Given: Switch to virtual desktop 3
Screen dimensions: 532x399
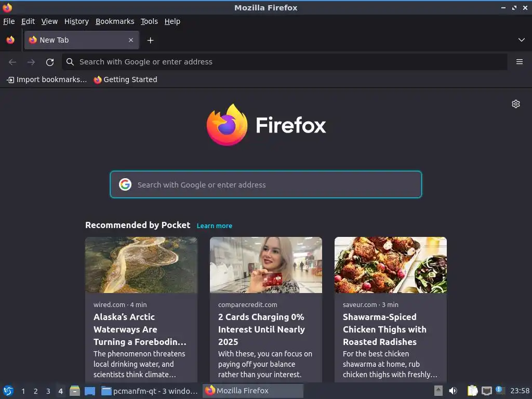Looking at the screenshot, I should (x=48, y=391).
